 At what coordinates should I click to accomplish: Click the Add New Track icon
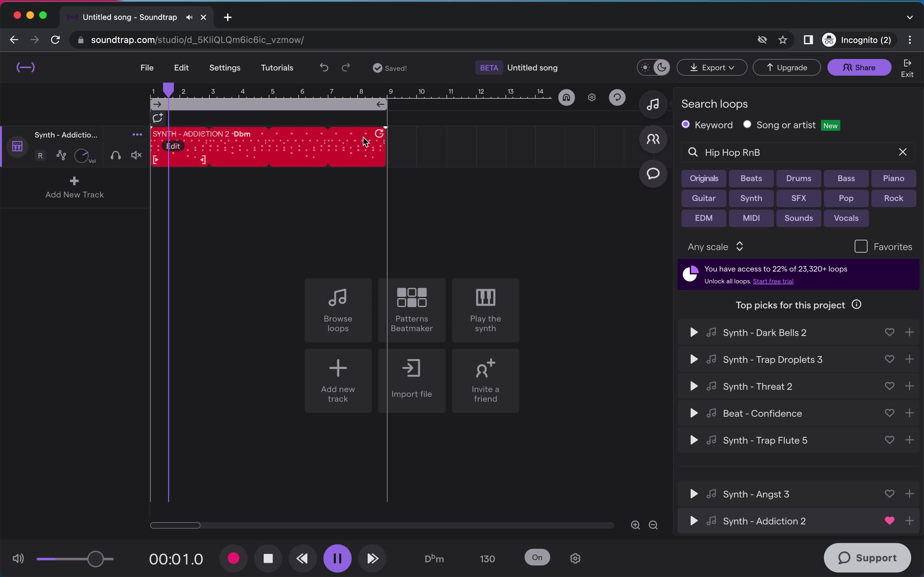click(74, 180)
